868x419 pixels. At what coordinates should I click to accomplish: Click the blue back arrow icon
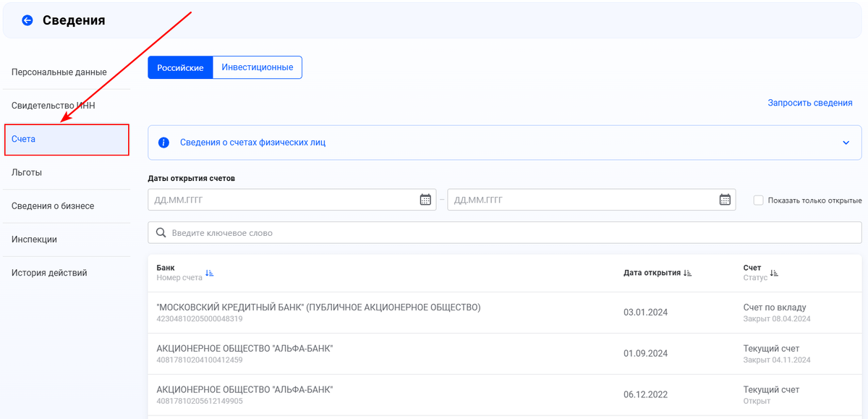[x=27, y=20]
